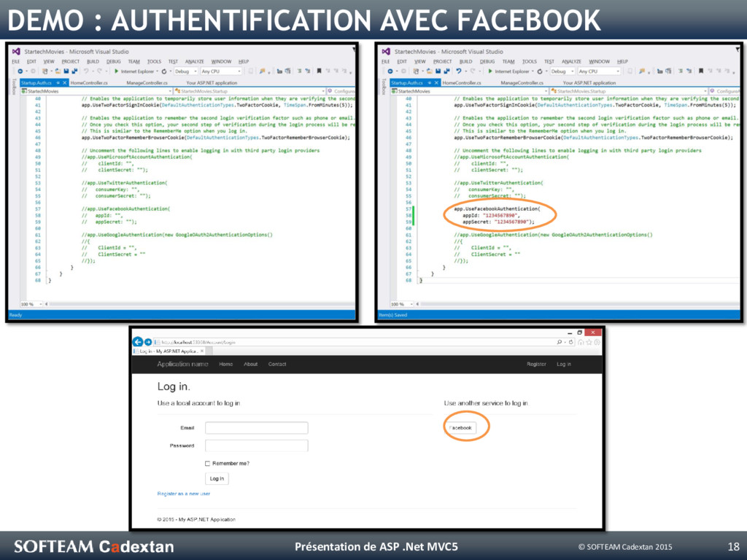Screen dimensions: 747x560
Task: Click About in the page navbar
Action: click(x=251, y=365)
